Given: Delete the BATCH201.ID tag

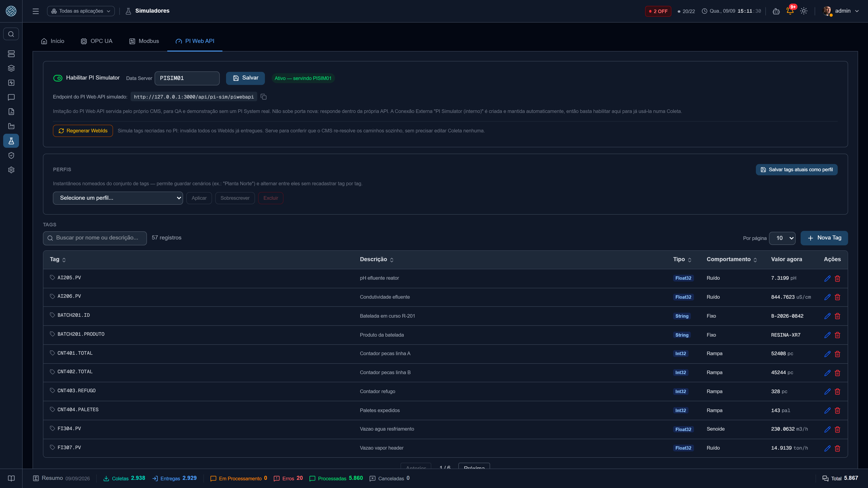Looking at the screenshot, I should click(837, 316).
